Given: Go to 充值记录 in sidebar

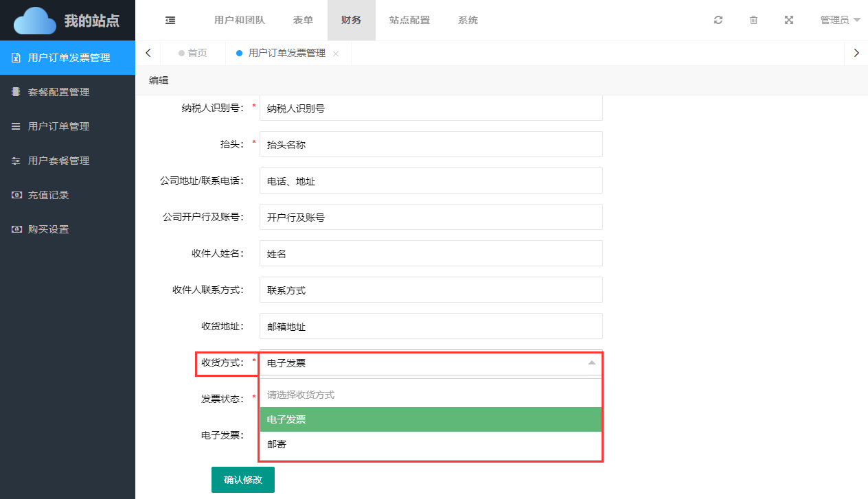Looking at the screenshot, I should pos(48,195).
